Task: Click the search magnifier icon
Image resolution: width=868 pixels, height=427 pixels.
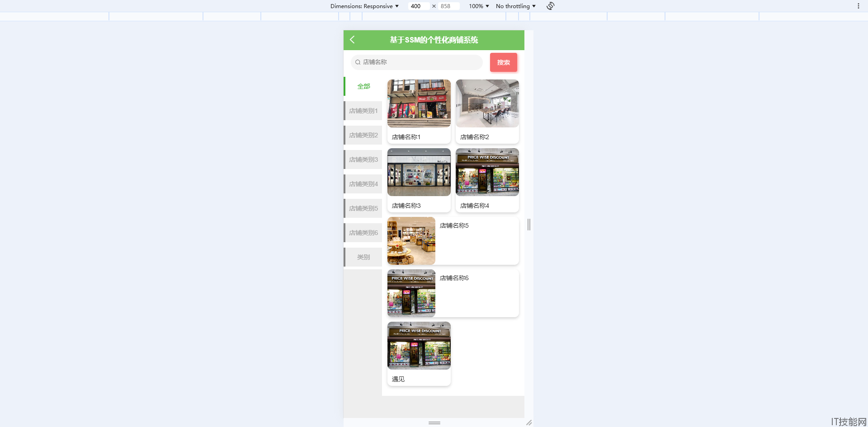Action: click(x=358, y=62)
